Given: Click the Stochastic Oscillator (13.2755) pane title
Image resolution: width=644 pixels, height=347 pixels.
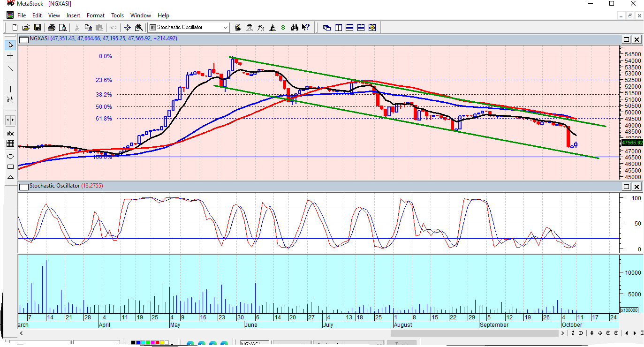Looking at the screenshot, I should tap(66, 186).
